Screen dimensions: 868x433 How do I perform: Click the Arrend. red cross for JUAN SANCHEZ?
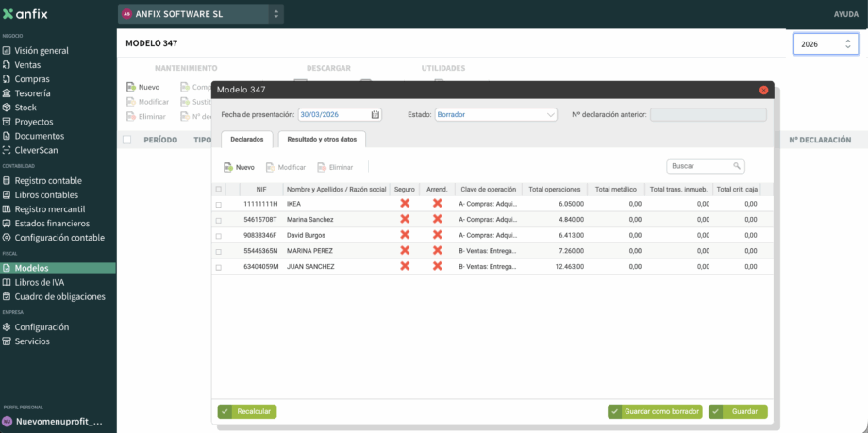[x=437, y=267]
